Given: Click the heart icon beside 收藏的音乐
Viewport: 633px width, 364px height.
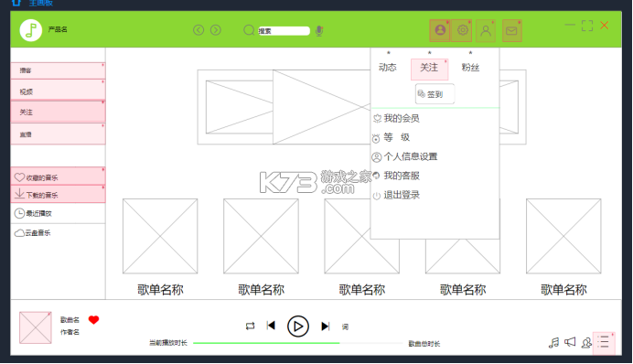Looking at the screenshot, I should coord(19,177).
